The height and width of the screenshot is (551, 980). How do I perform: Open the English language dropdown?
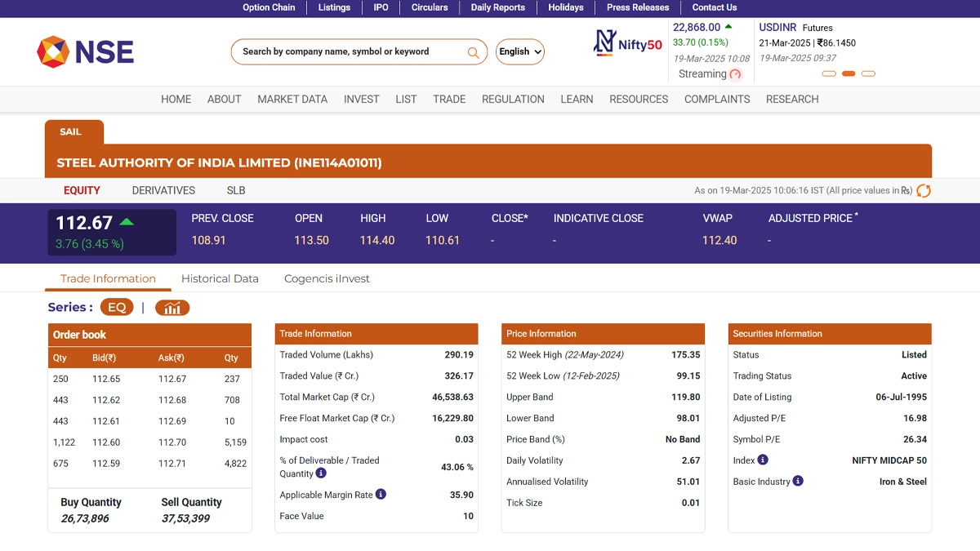point(520,52)
